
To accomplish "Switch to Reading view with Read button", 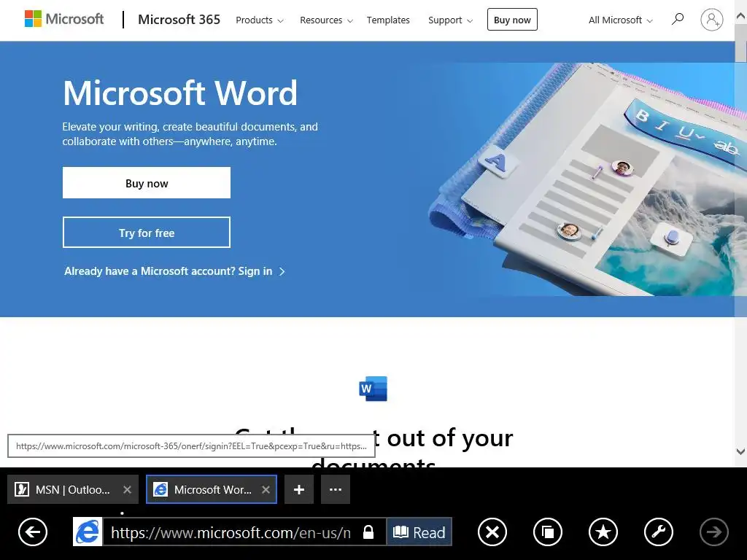I will pos(419,532).
